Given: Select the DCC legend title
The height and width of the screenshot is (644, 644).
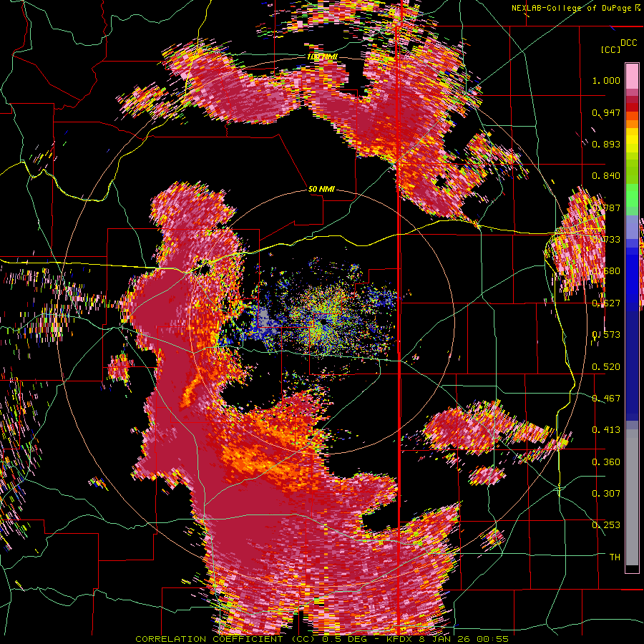Looking at the screenshot, I should [628, 43].
